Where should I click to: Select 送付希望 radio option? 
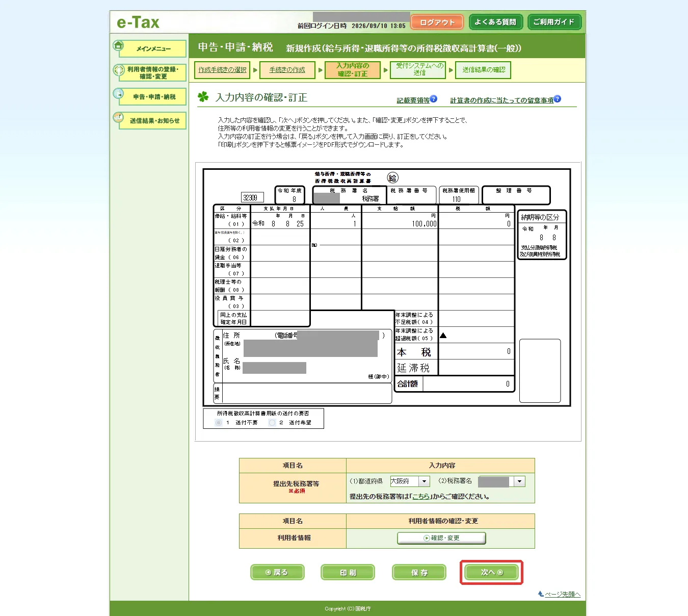[272, 423]
